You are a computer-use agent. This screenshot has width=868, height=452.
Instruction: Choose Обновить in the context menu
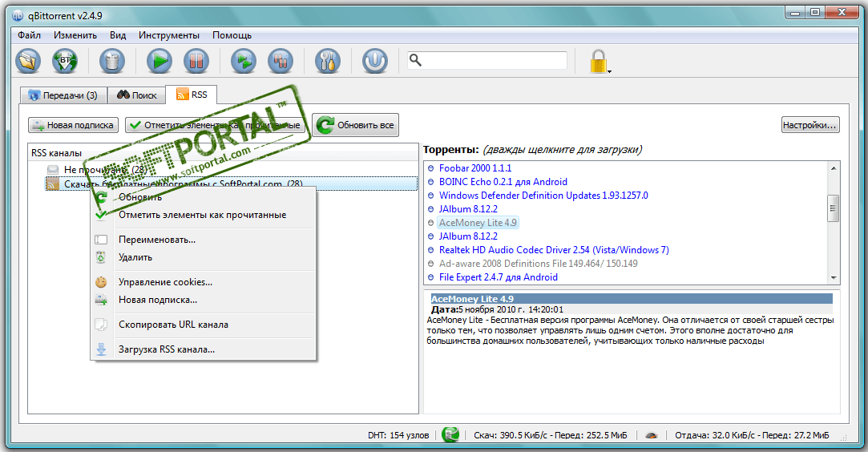[x=140, y=197]
